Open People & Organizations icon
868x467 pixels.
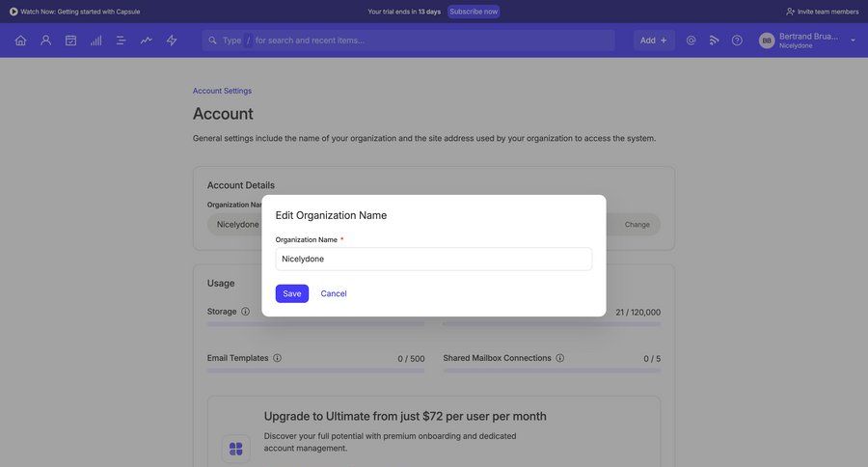coord(45,41)
